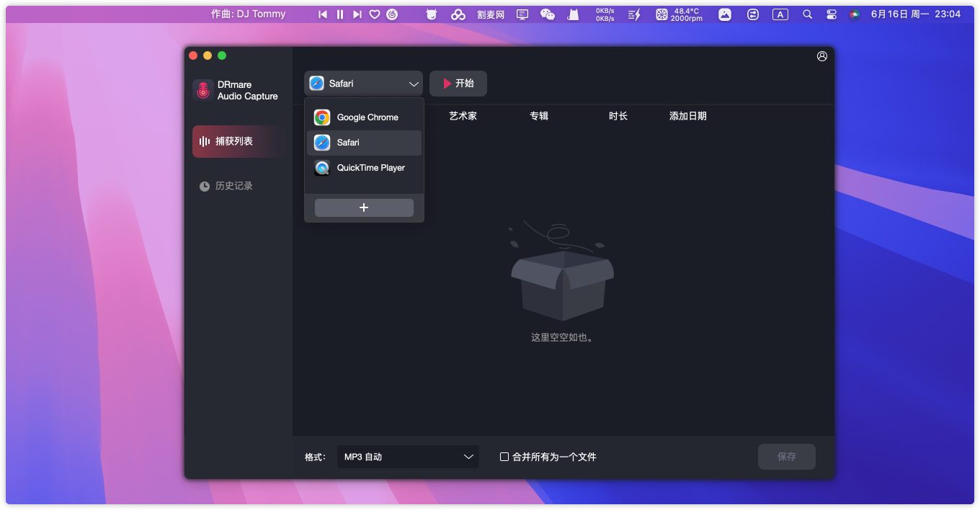Select Google Chrome from the source list
The height and width of the screenshot is (510, 980).
click(364, 117)
